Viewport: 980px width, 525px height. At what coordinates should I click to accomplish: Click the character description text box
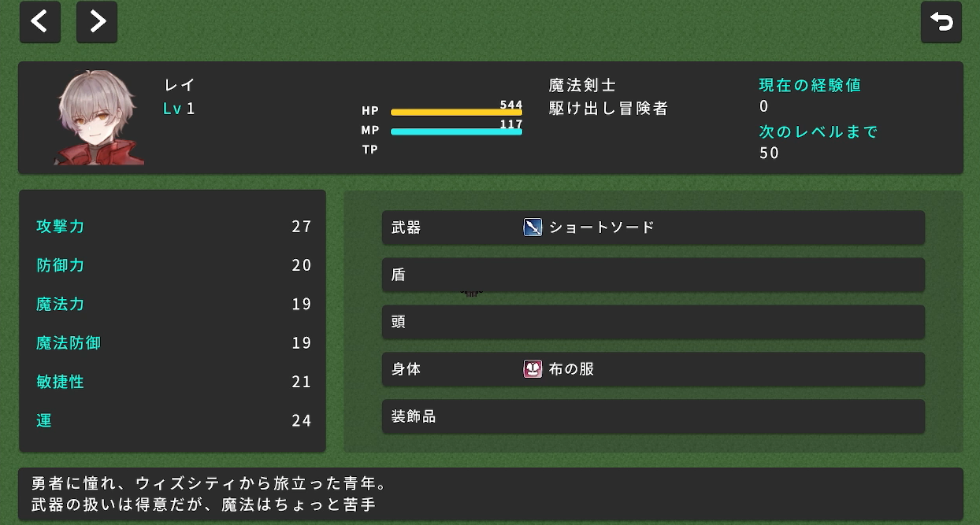[x=490, y=494]
